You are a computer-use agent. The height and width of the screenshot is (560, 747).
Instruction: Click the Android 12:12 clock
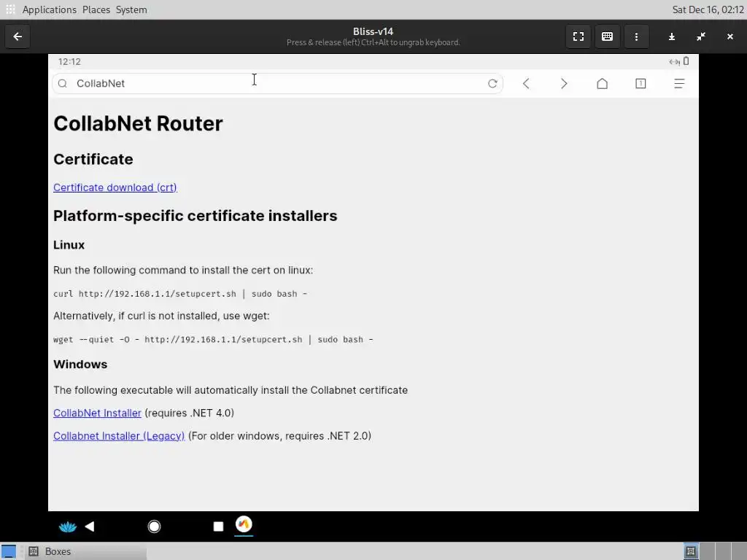69,61
